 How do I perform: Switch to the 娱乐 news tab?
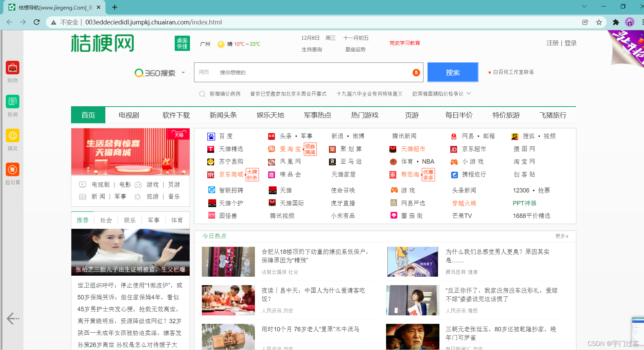(x=130, y=220)
